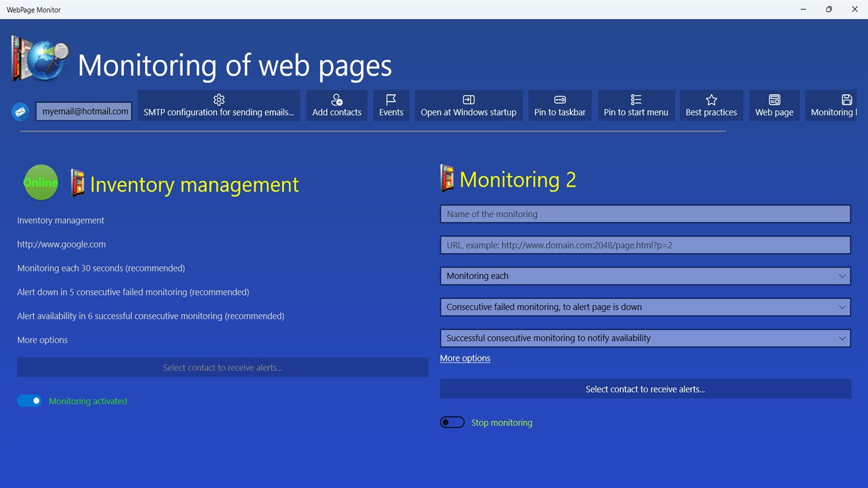The image size is (868, 488).
Task: Toggle the Stop monitoring switch
Action: 452,422
